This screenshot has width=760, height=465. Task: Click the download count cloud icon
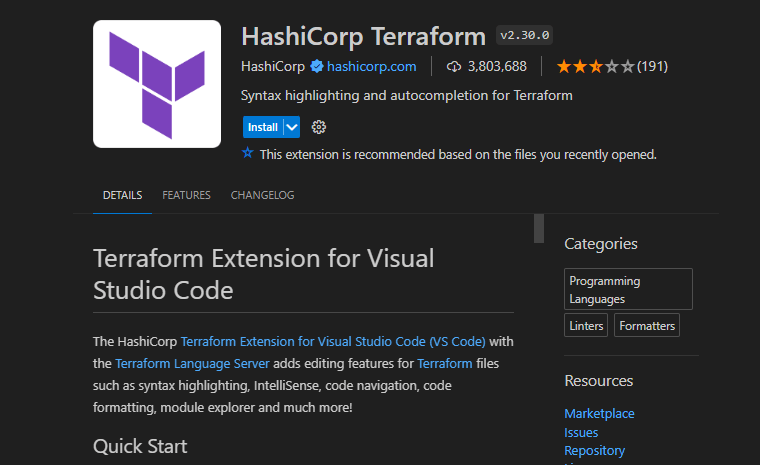[454, 66]
